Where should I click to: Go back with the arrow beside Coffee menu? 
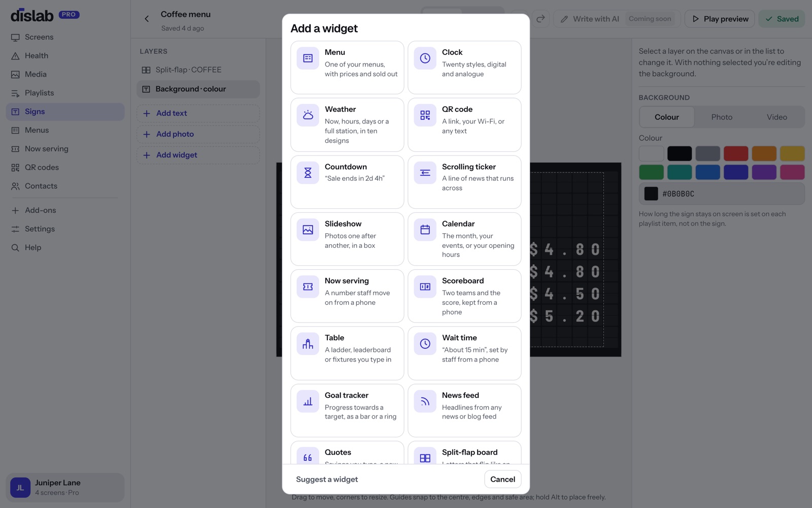click(x=147, y=19)
